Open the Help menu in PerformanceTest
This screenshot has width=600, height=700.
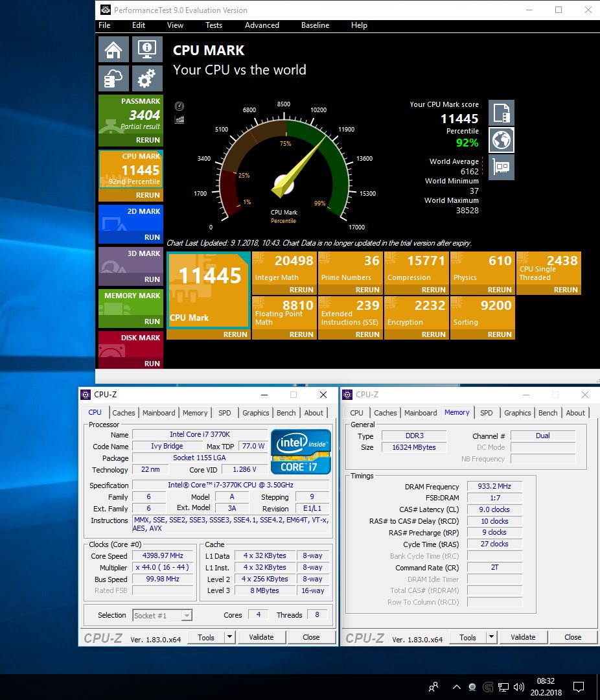359,25
